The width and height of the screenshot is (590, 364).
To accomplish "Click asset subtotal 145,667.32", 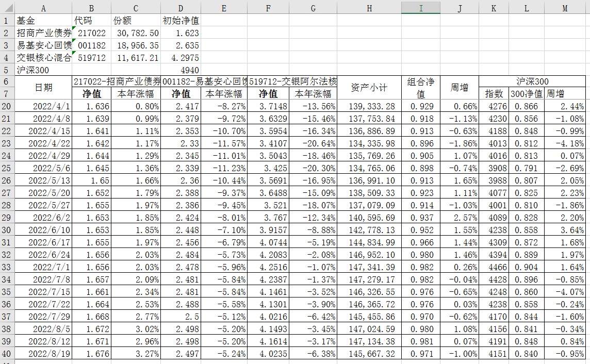I will pos(369,354).
